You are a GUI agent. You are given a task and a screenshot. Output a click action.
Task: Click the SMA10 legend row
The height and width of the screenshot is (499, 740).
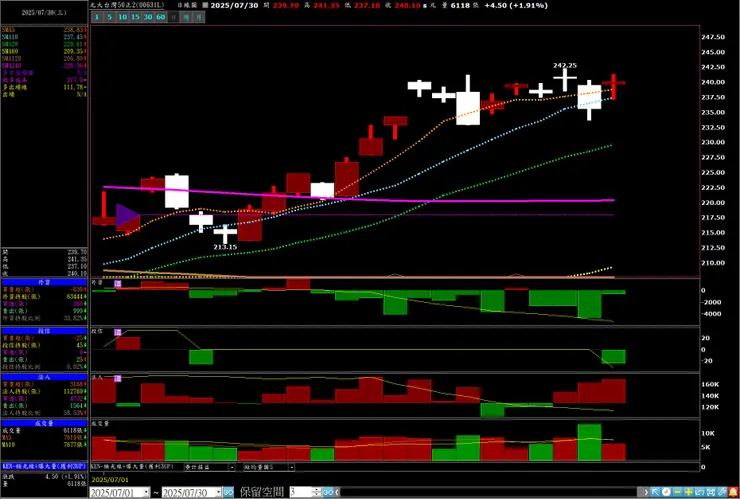tap(44, 37)
